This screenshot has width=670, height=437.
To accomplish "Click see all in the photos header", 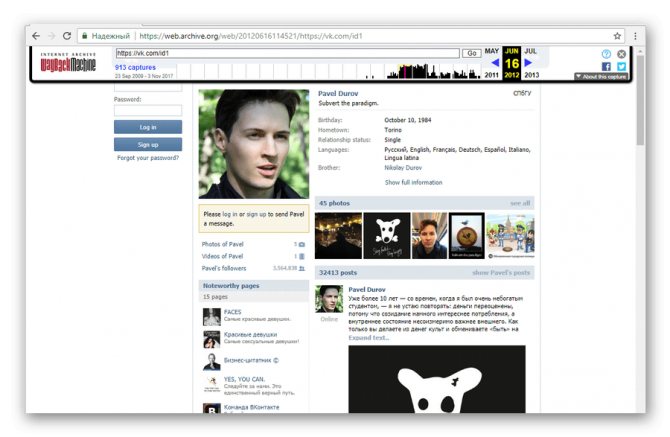I will click(520, 203).
